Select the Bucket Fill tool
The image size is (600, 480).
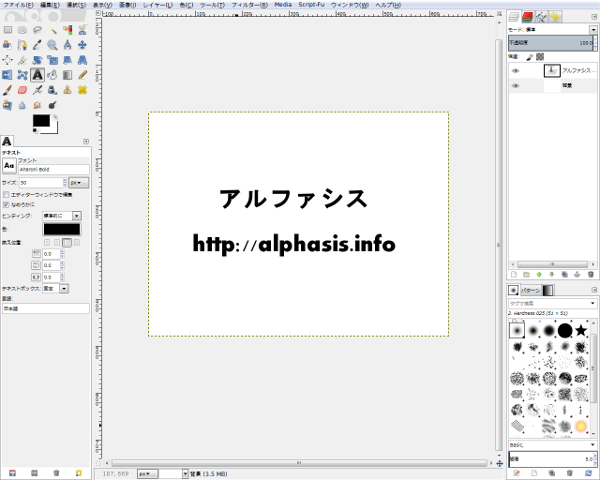tap(52, 75)
